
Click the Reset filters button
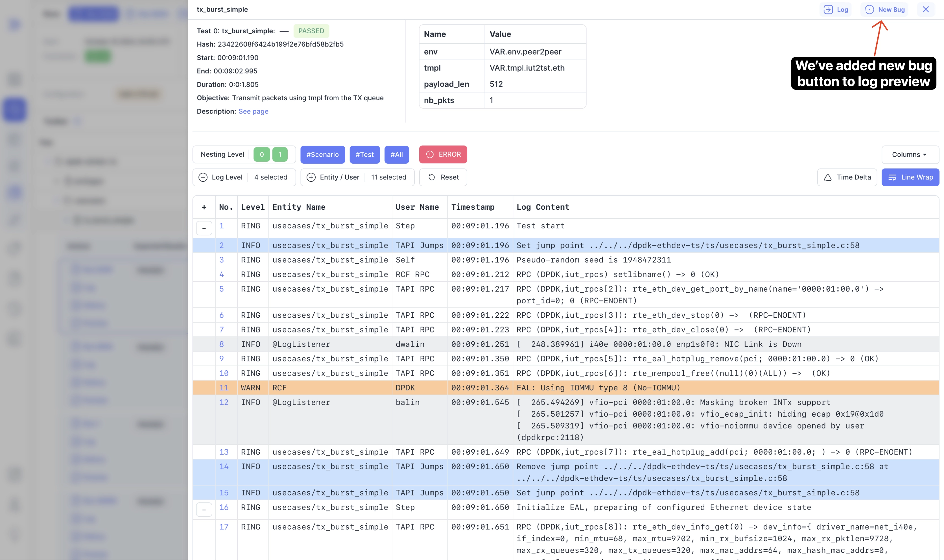443,177
